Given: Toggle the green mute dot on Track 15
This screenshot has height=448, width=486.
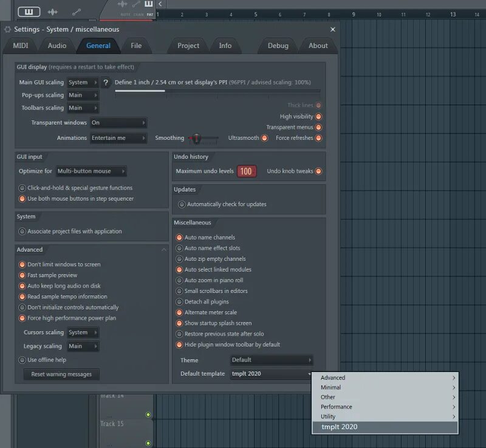Looking at the screenshot, I should [x=148, y=443].
